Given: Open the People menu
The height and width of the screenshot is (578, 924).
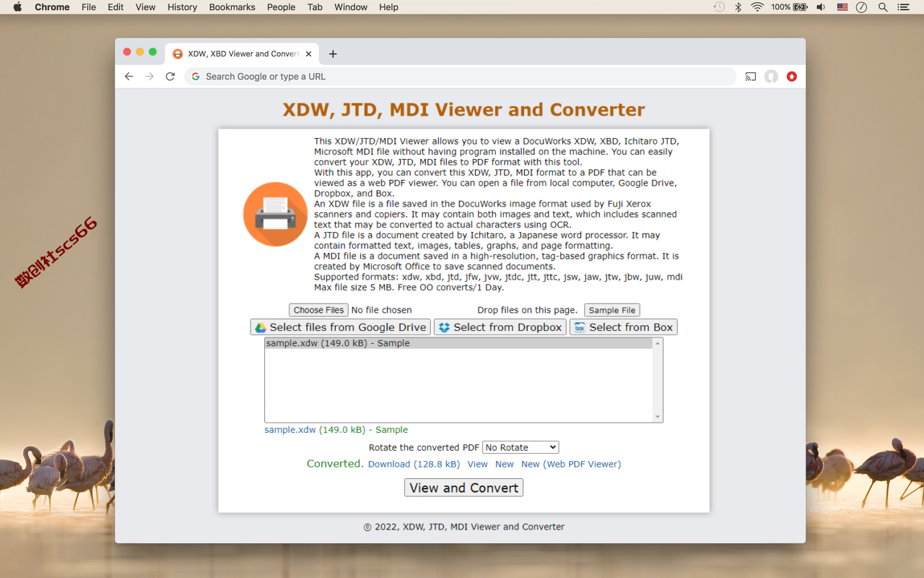Looking at the screenshot, I should click(x=281, y=7).
